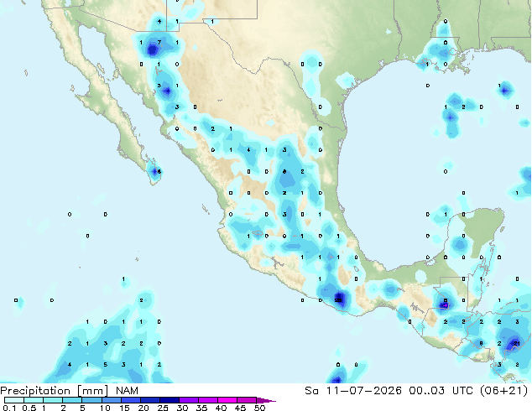Click the over-50 arrow tip of legend
This screenshot has width=532, height=411.
pyautogui.click(x=266, y=400)
